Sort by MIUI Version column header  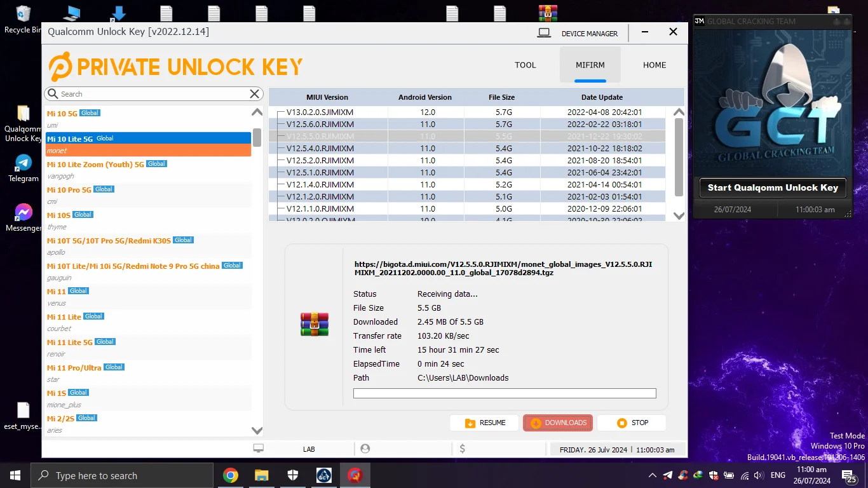coord(327,97)
